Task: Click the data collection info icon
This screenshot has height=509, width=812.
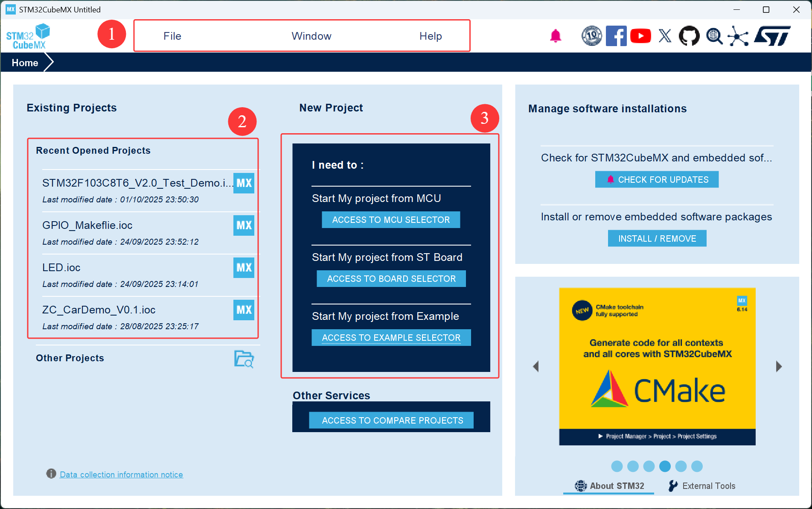Action: (51, 474)
